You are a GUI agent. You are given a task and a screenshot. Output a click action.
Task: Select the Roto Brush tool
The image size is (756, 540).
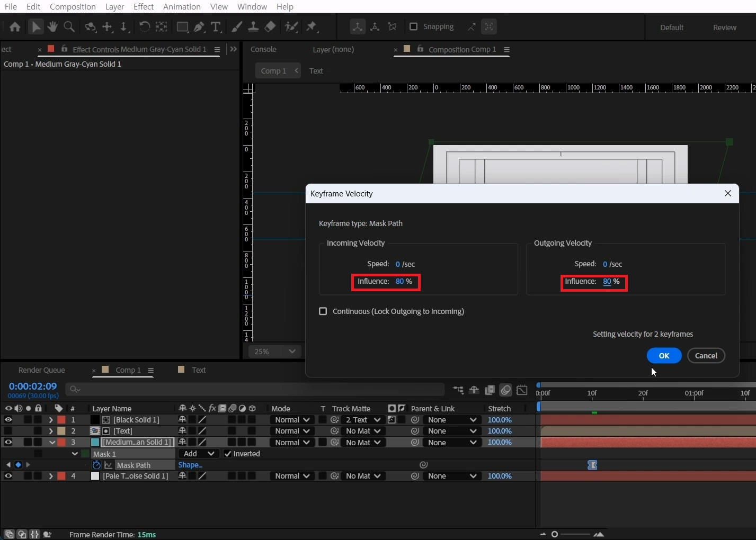click(x=291, y=26)
